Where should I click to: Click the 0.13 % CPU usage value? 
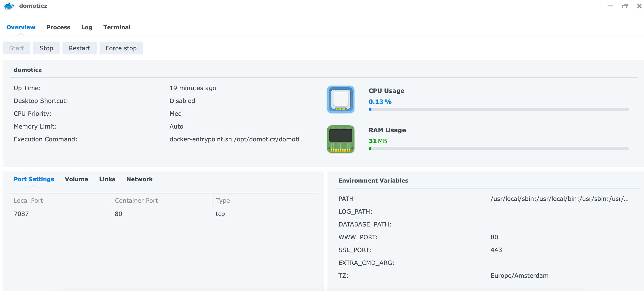coord(380,102)
